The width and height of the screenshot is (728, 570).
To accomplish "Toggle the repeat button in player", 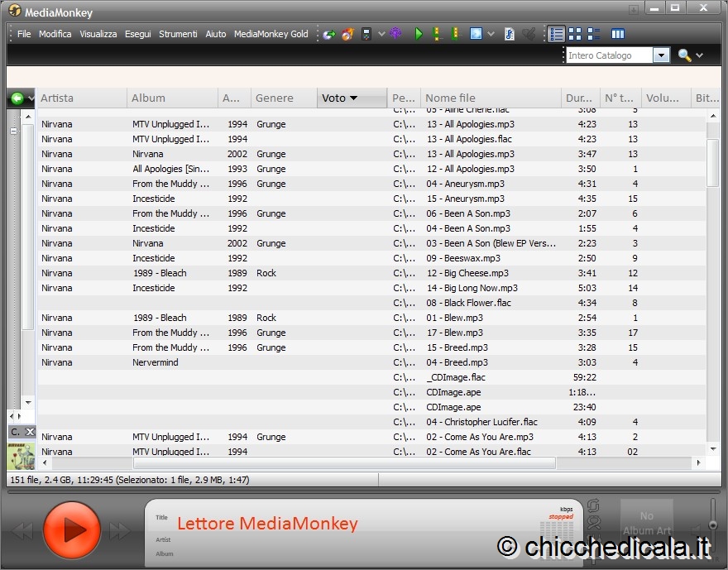I will (x=593, y=506).
